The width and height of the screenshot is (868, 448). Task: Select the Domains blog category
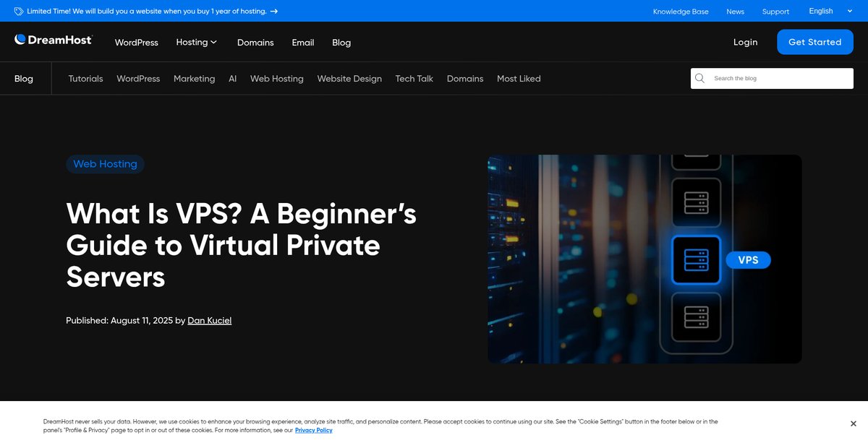tap(465, 79)
